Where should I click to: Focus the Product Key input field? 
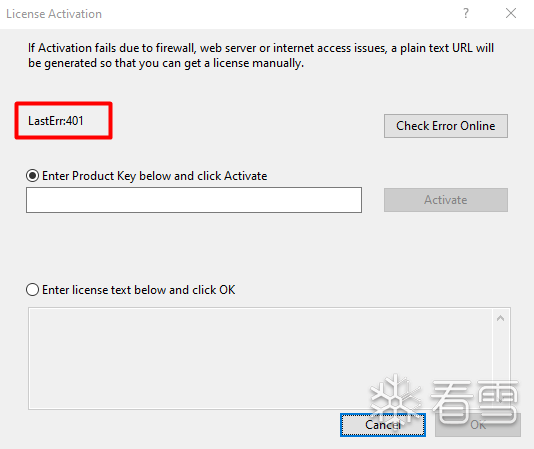(x=194, y=200)
